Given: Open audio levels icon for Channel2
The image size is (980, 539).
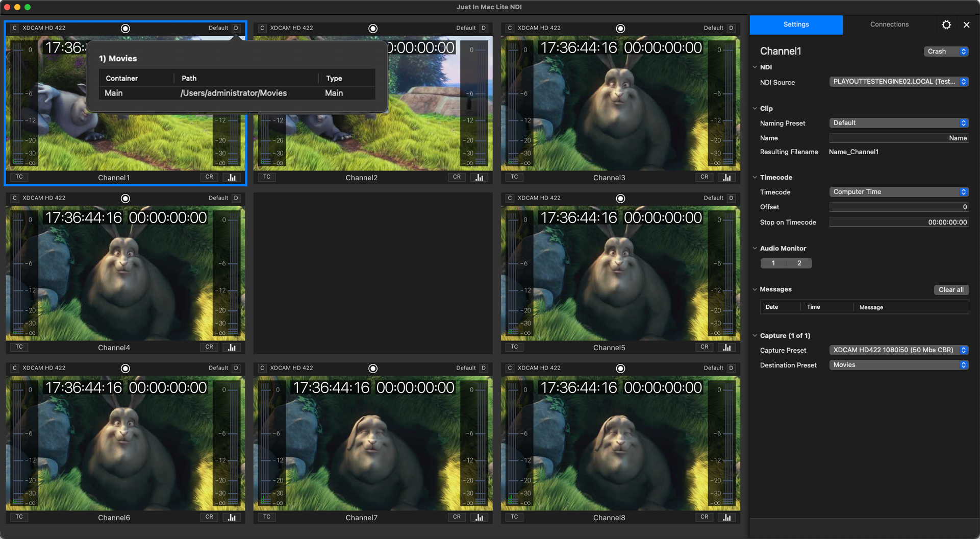Looking at the screenshot, I should coord(480,177).
